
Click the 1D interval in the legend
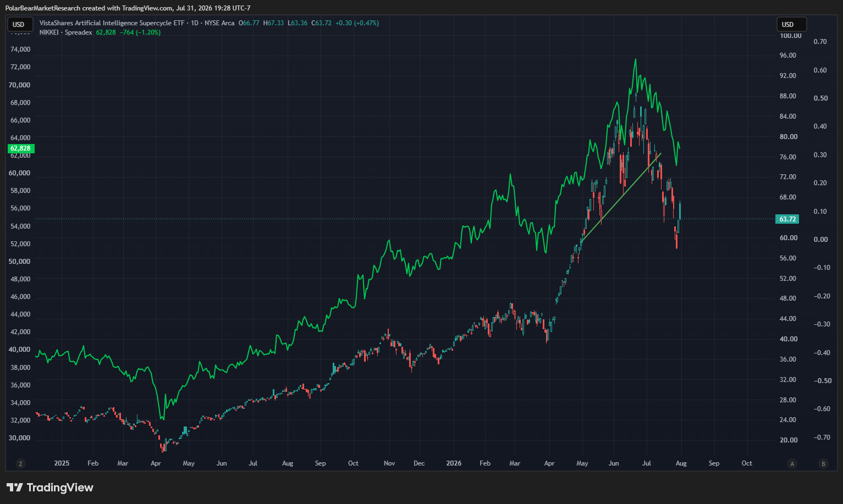click(x=195, y=23)
